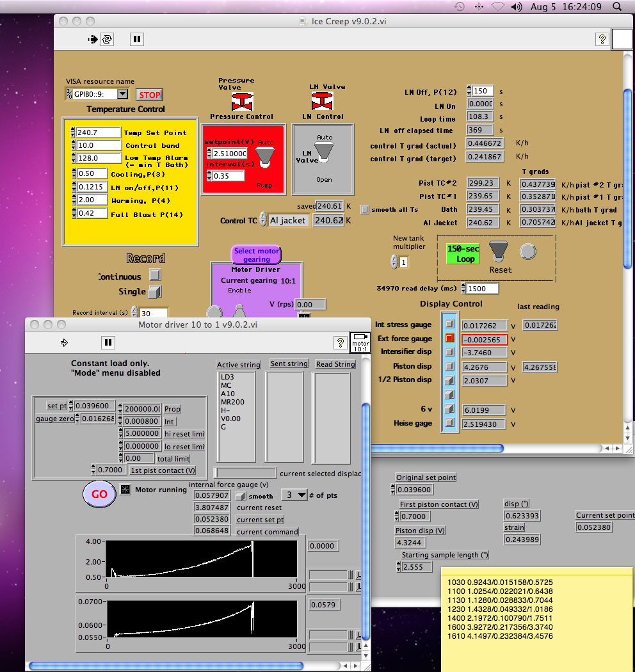Click Spotlight search magnifier in menu bar
The image size is (635, 672).
coord(617,6)
